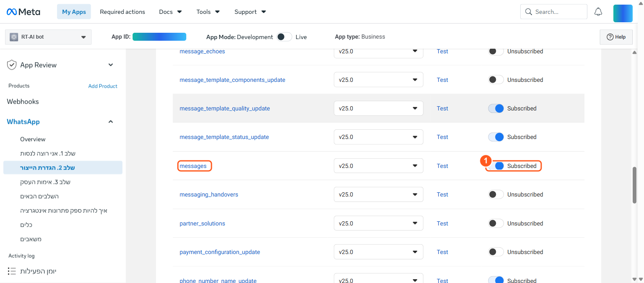Click Test for message_echoes
The height and width of the screenshot is (283, 644).
tap(442, 51)
